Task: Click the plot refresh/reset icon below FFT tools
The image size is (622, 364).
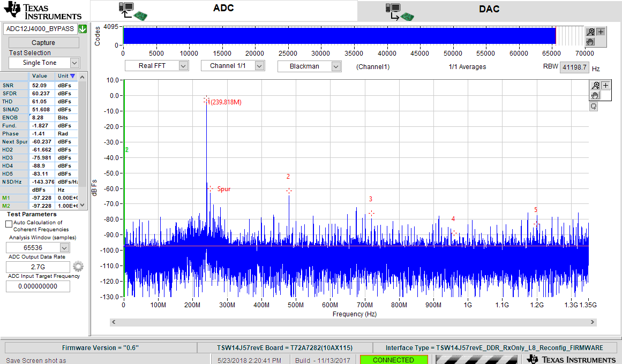Action: [x=594, y=107]
